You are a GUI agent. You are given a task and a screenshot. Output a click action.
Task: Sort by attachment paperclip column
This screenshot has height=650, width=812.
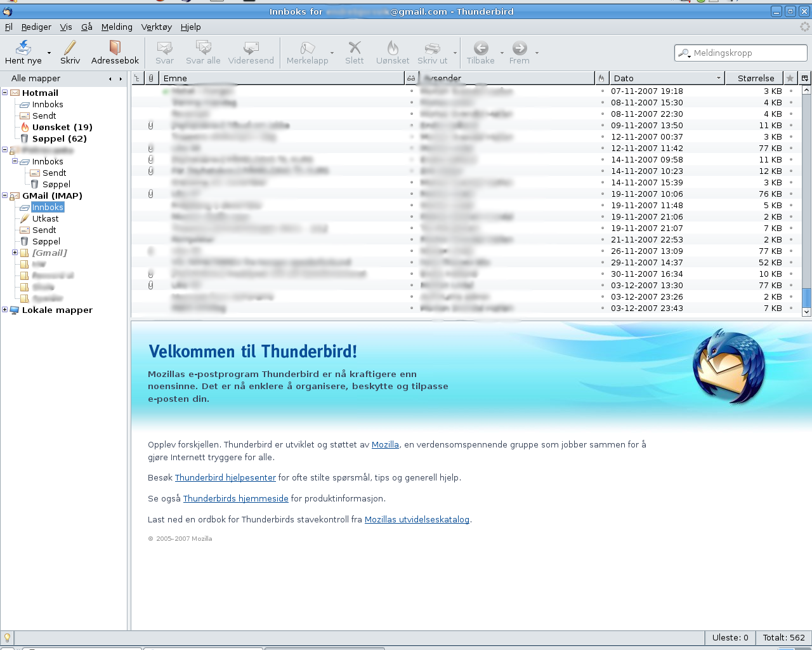coord(151,78)
